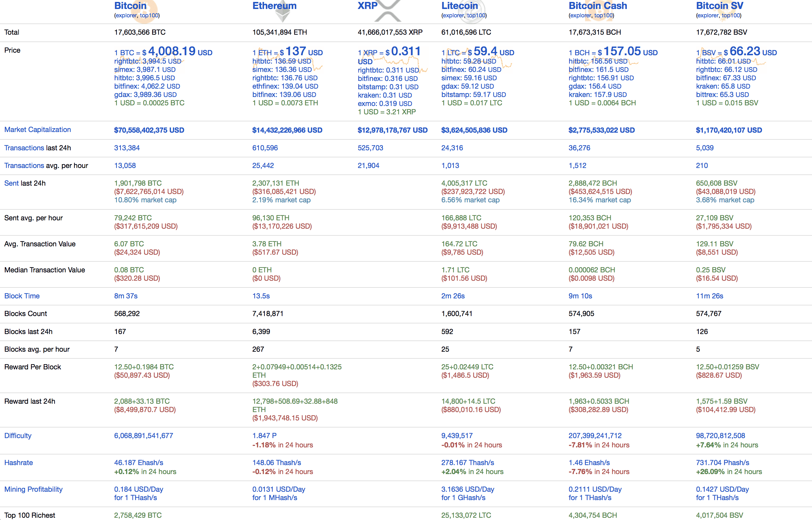
Task: Open the Ethereum column header link
Action: tap(274, 6)
